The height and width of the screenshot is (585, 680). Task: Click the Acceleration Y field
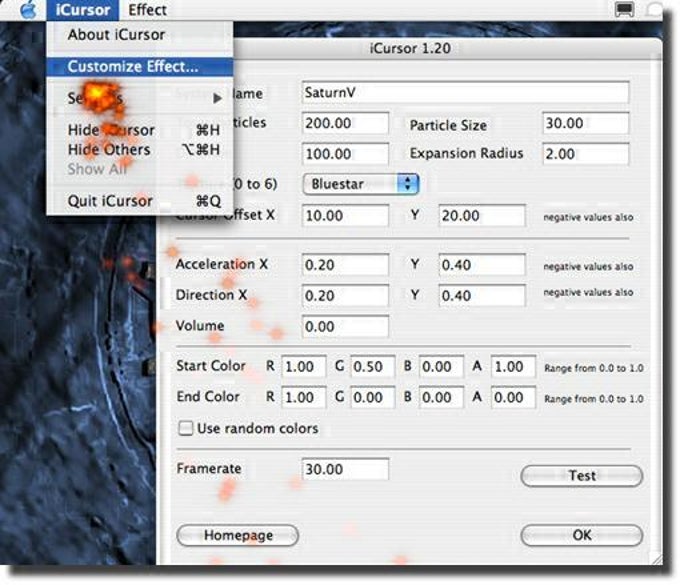point(482,265)
